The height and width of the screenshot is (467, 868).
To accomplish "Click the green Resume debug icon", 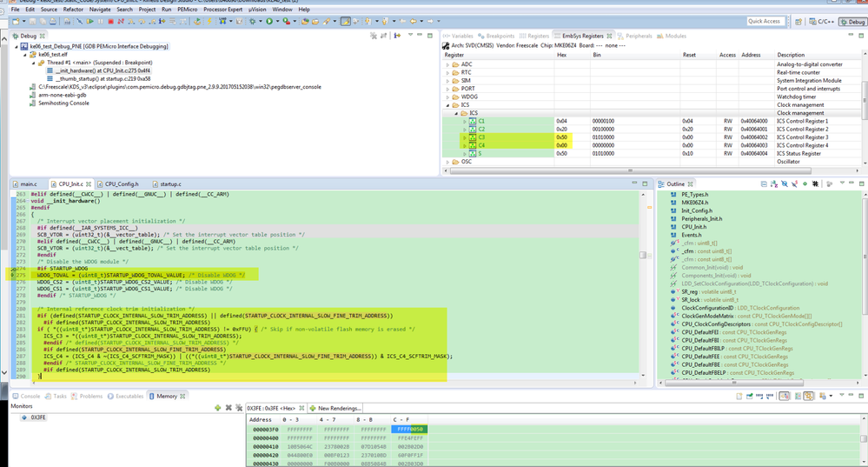I will coord(89,21).
